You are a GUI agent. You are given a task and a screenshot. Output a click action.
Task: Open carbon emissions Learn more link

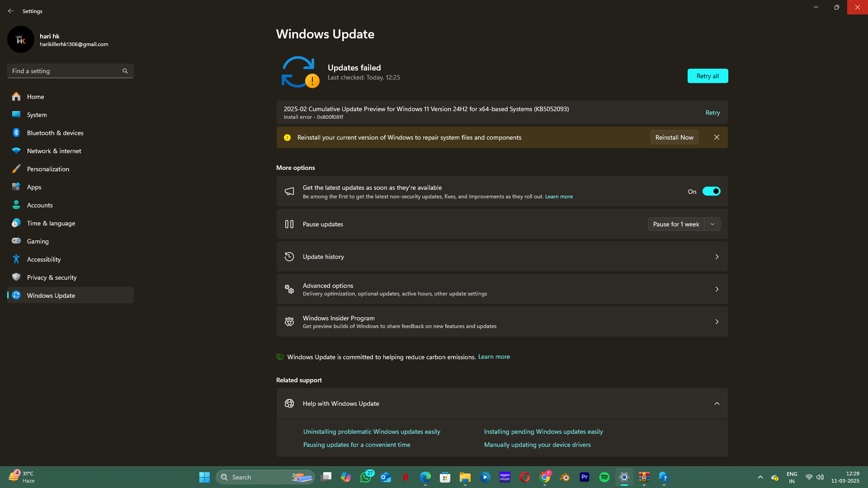pos(494,357)
